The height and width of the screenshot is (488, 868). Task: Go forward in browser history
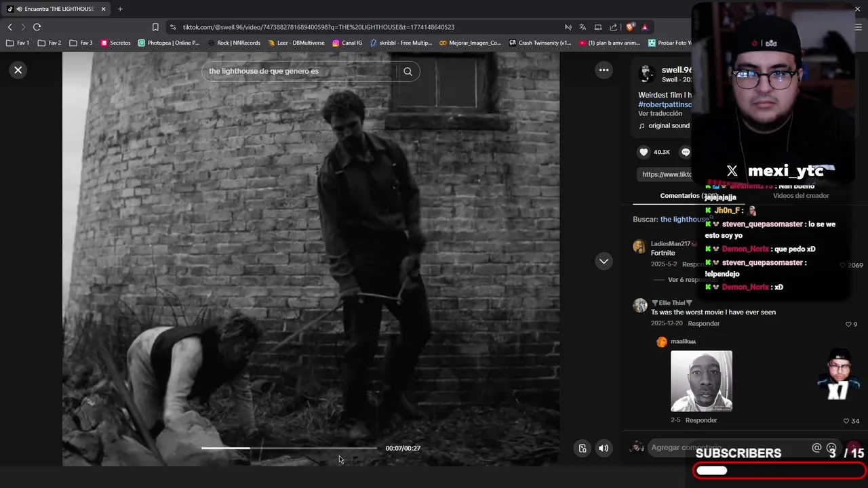click(x=22, y=27)
